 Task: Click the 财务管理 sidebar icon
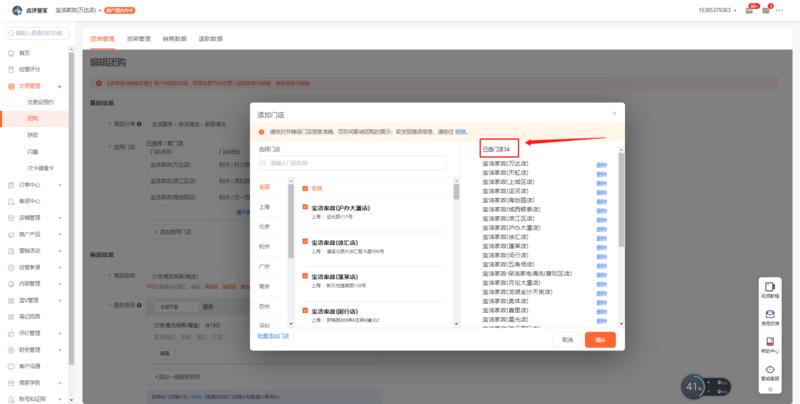(11, 350)
